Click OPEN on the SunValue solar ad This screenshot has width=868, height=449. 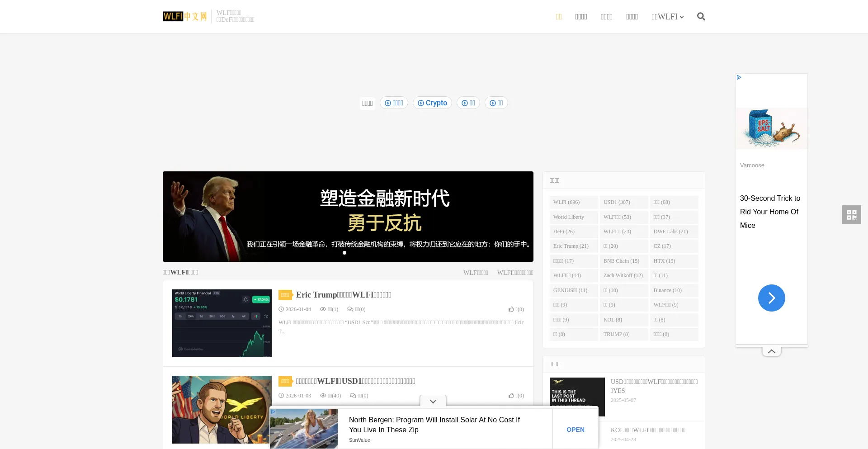point(575,429)
